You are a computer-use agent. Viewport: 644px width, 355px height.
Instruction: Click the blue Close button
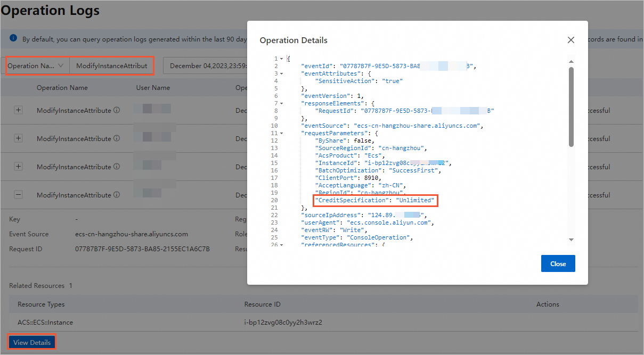pos(558,263)
